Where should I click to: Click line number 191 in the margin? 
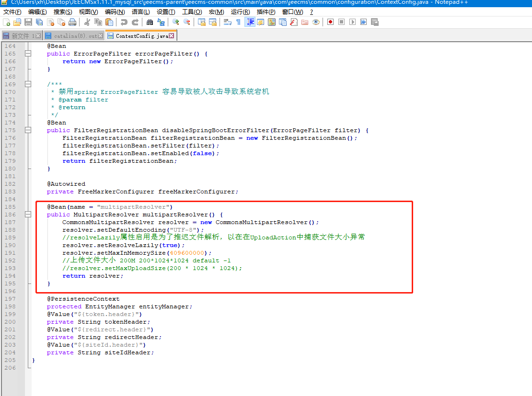pos(10,253)
